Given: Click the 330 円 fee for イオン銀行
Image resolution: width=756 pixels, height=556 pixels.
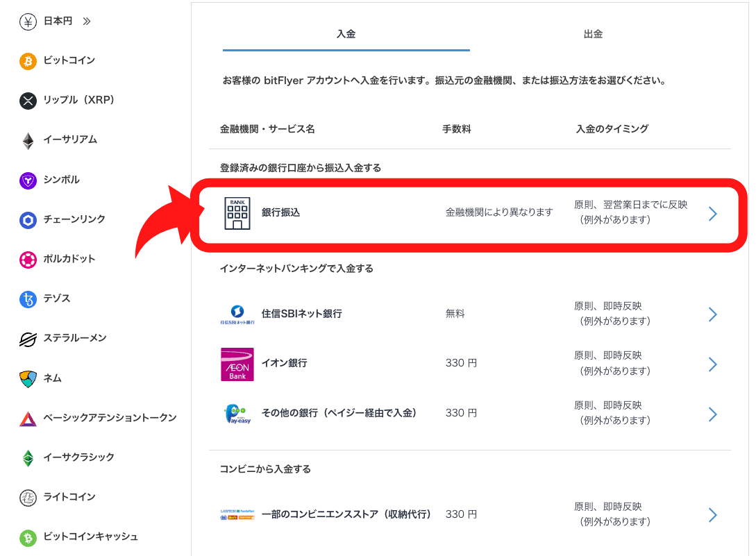Looking at the screenshot, I should coord(462,363).
